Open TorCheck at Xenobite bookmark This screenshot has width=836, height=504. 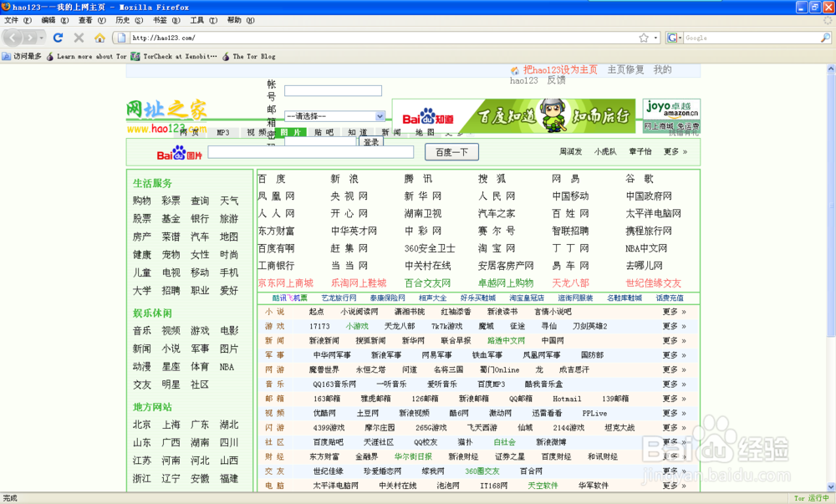coord(174,57)
